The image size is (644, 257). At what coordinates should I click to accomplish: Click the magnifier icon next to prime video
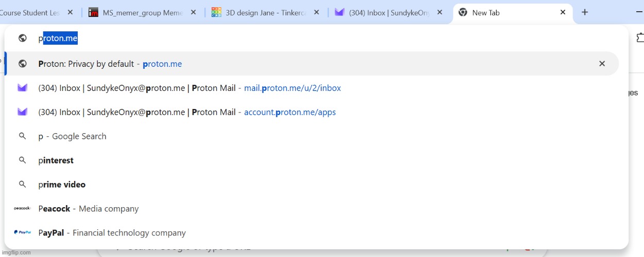[22, 185]
